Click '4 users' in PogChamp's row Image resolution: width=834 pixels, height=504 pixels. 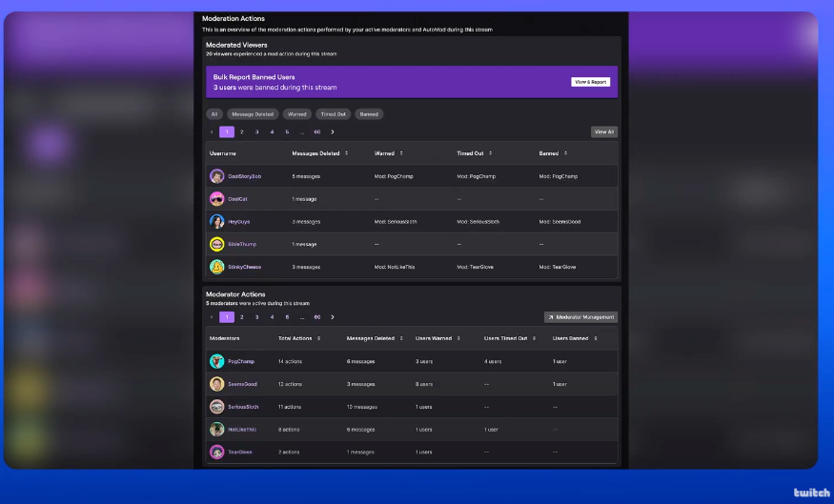coord(493,361)
